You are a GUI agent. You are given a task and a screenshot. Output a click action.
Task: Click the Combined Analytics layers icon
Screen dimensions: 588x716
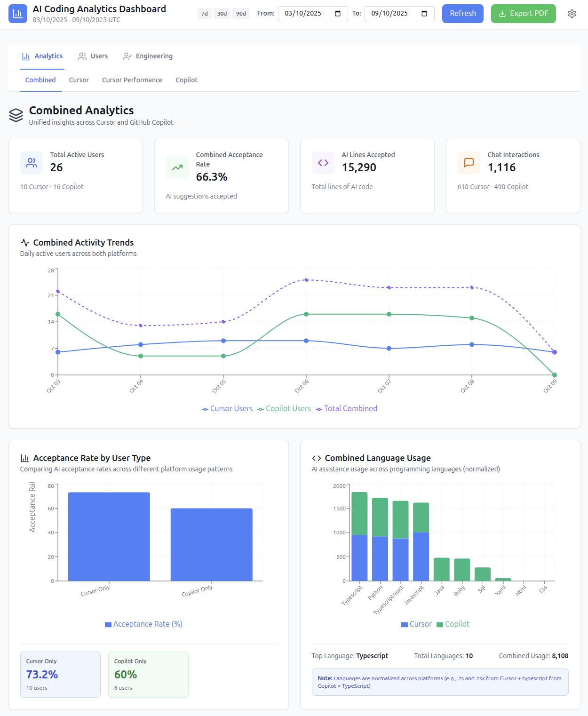[16, 115]
